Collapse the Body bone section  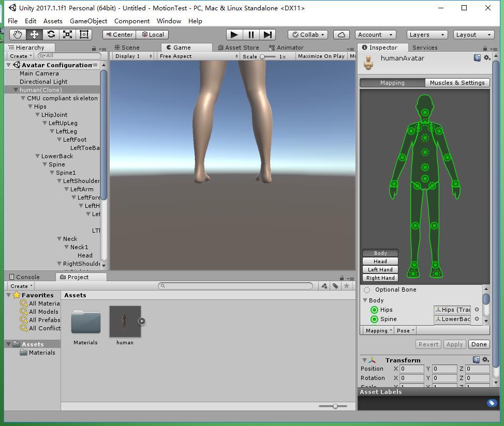[x=365, y=300]
